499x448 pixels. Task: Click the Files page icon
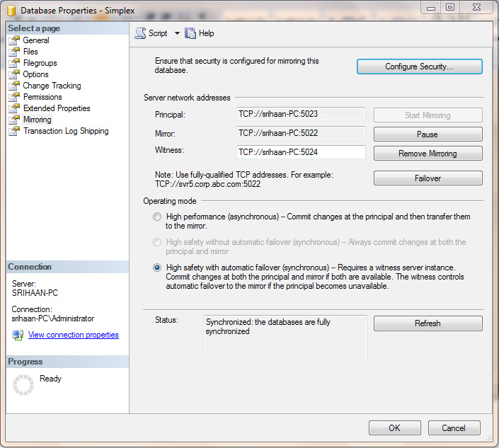pos(14,52)
